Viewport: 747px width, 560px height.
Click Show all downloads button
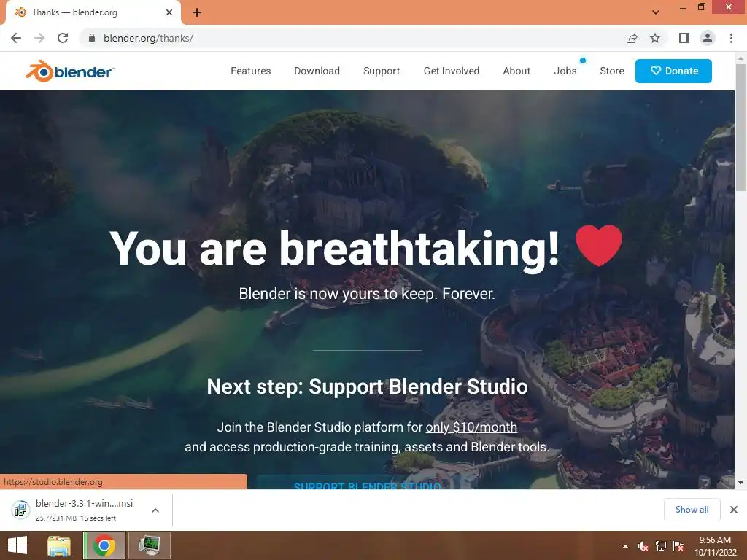click(x=692, y=510)
